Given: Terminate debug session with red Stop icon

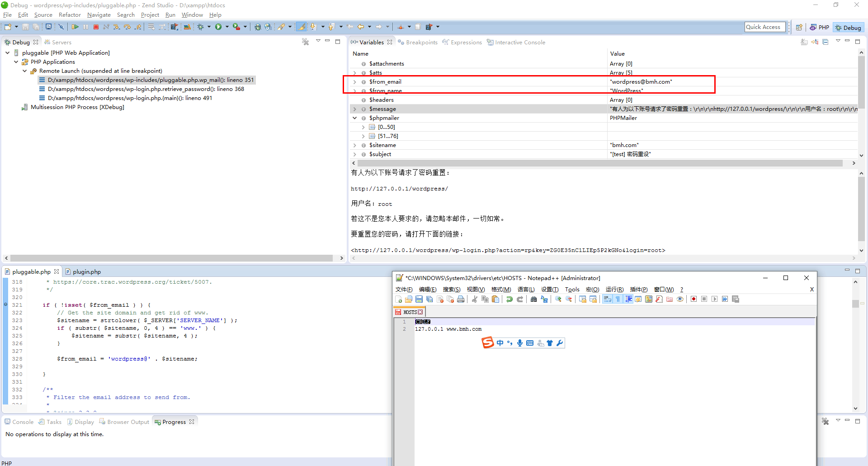Looking at the screenshot, I should pos(96,27).
